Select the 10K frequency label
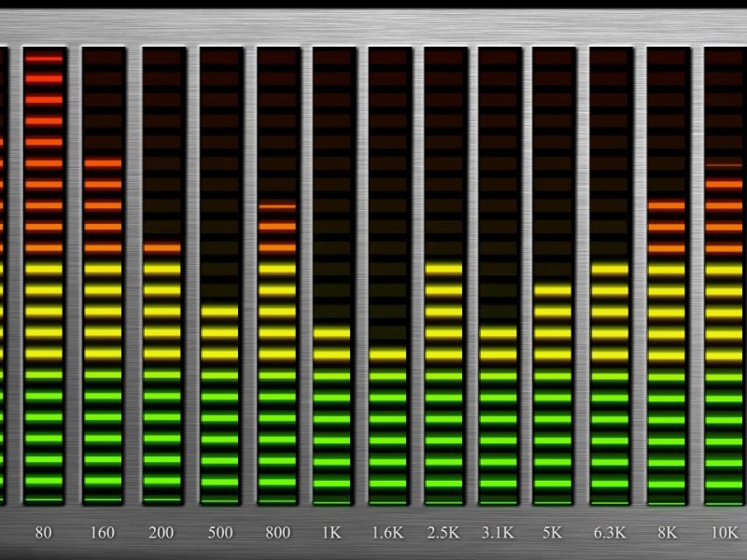The image size is (747, 560). tap(725, 533)
